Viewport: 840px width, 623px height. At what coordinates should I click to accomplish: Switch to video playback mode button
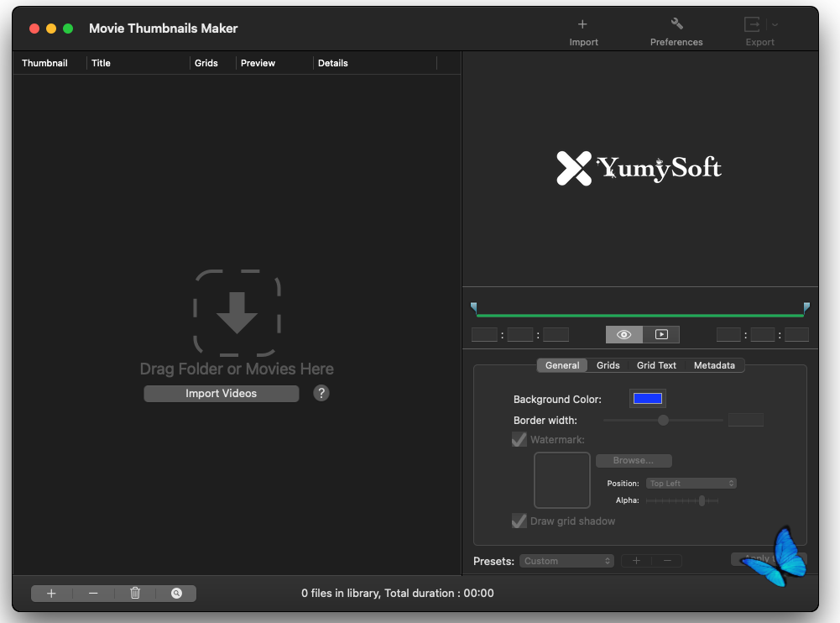pos(661,334)
